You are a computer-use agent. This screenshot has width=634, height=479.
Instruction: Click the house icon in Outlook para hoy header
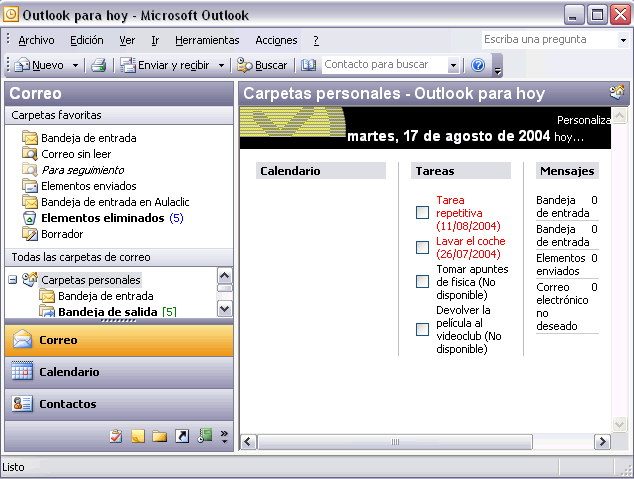point(617,93)
